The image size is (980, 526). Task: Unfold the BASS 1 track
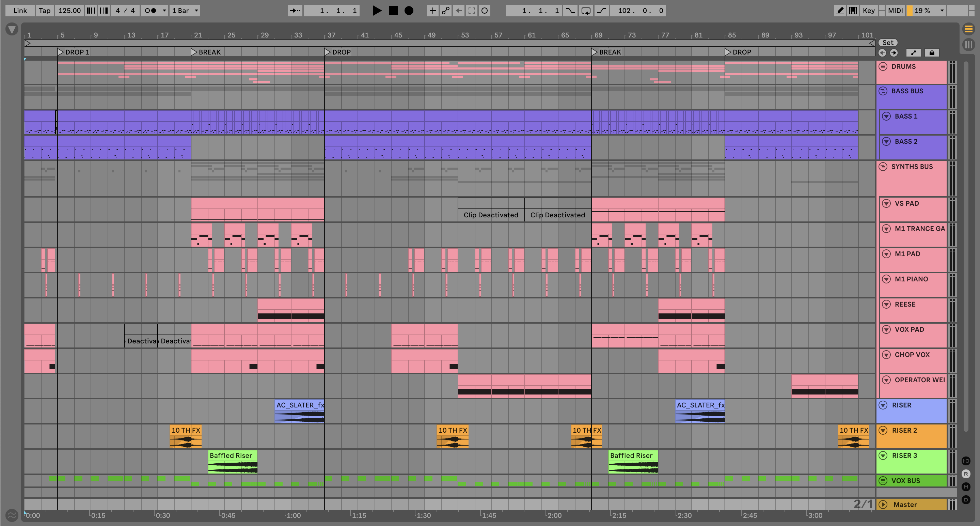pos(886,117)
